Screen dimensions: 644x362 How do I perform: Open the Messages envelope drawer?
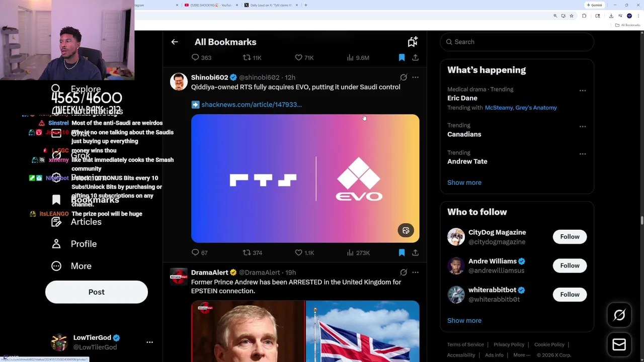pyautogui.click(x=619, y=344)
